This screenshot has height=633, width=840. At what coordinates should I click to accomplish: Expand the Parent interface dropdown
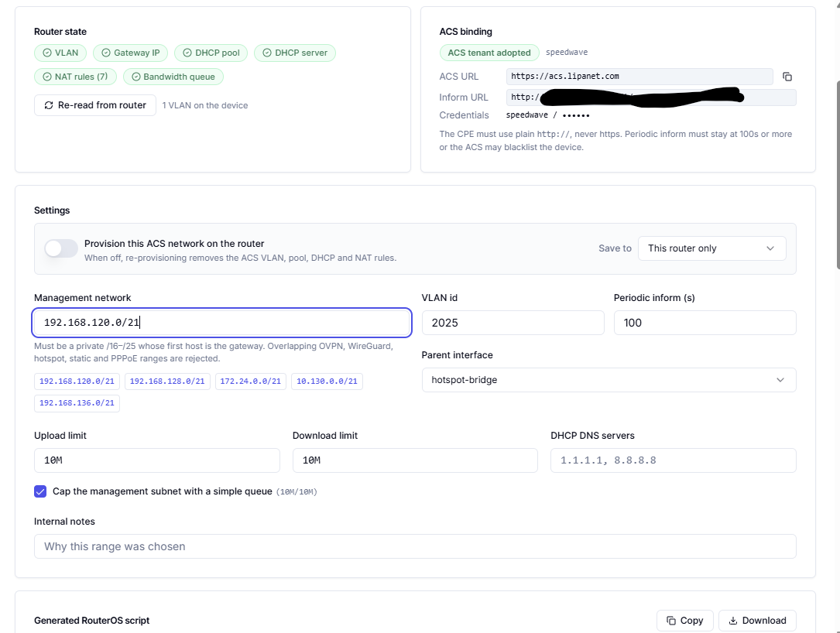(609, 380)
